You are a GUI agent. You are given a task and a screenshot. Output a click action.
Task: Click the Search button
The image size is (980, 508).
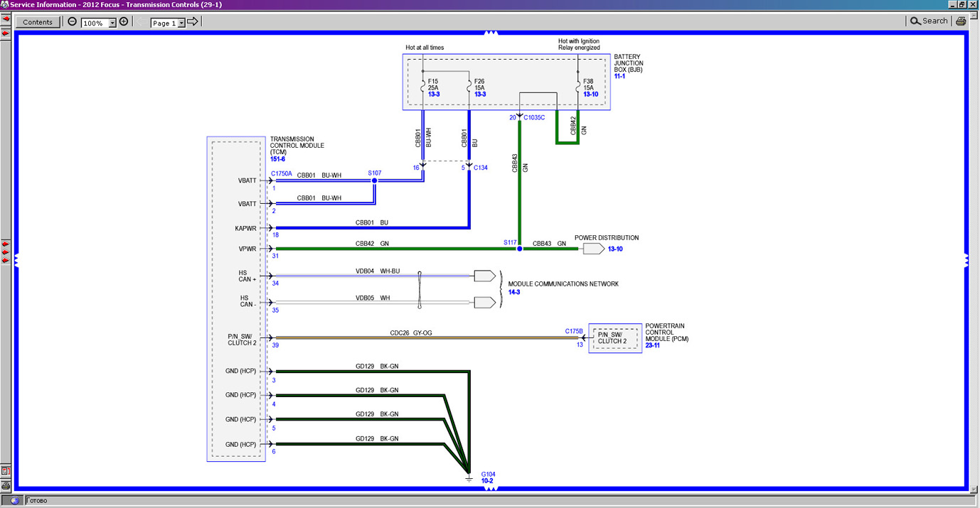[929, 21]
